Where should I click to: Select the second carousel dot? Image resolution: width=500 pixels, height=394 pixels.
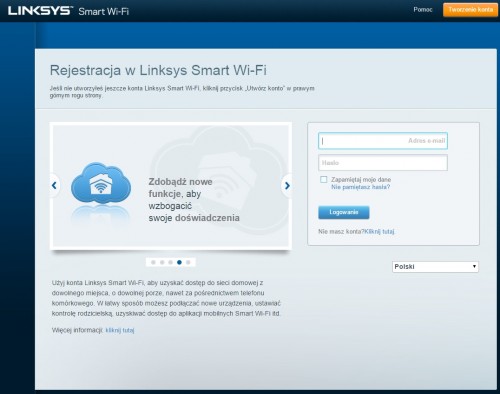pos(162,262)
